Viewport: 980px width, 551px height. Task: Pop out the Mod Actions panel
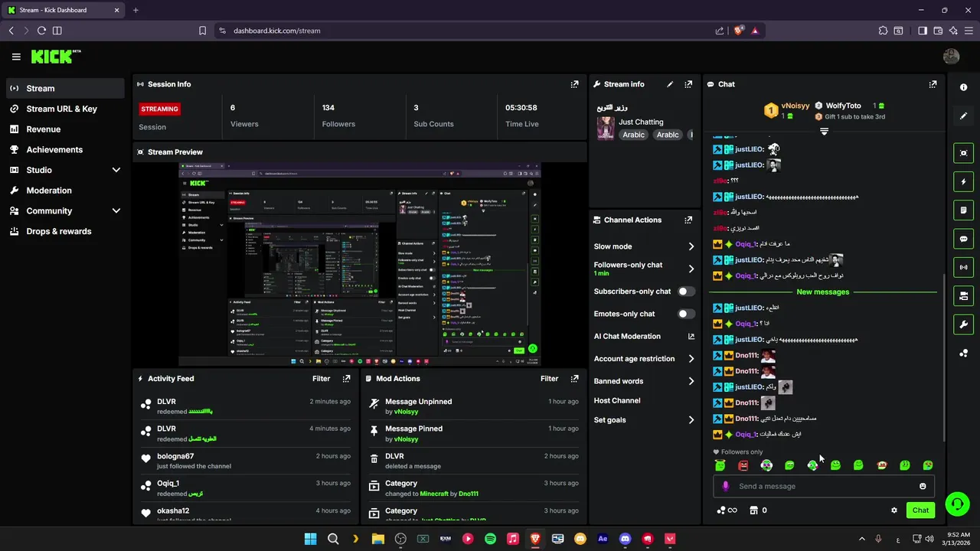click(x=574, y=378)
